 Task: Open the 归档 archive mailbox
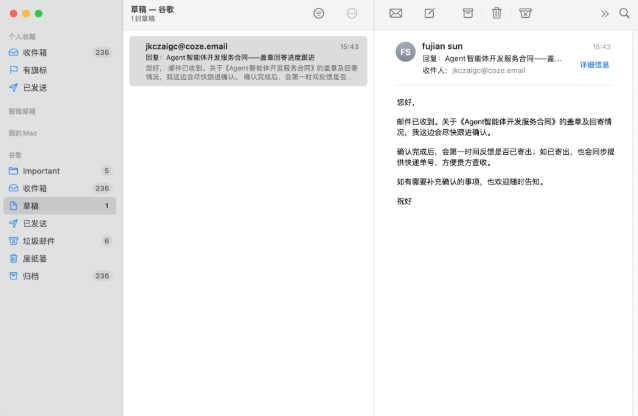click(60, 276)
